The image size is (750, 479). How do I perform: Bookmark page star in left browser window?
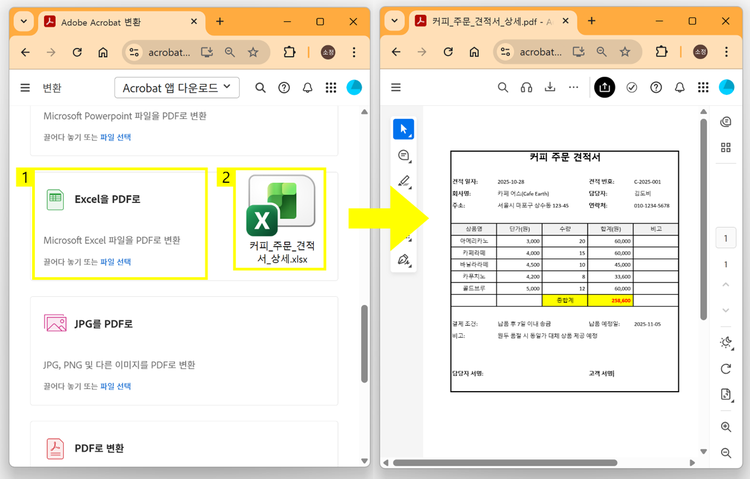point(253,52)
